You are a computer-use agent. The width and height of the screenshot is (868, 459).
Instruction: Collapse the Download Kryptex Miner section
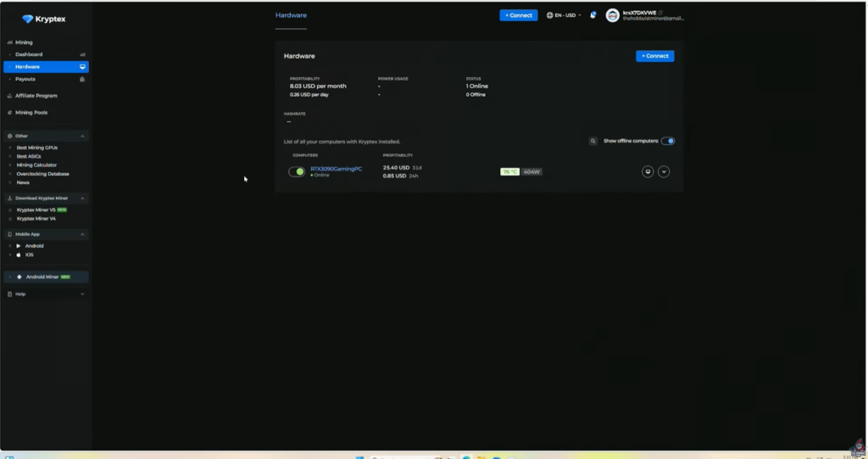[82, 198]
